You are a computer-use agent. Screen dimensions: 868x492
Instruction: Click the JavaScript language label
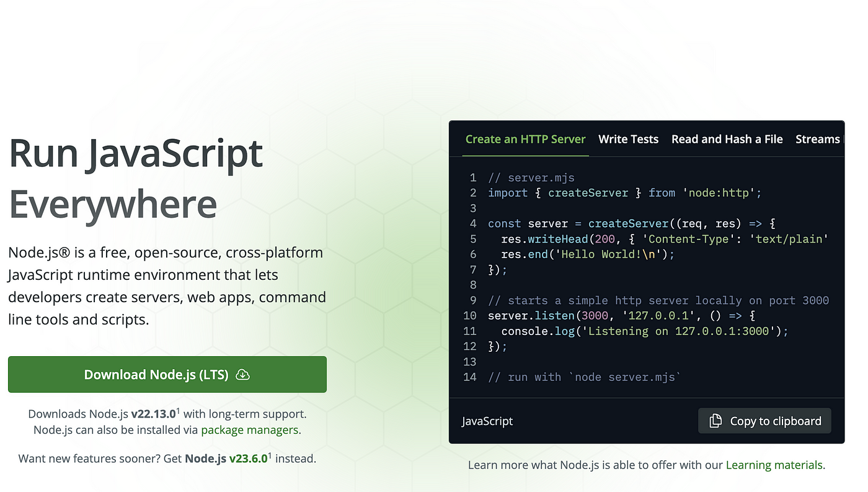487,421
